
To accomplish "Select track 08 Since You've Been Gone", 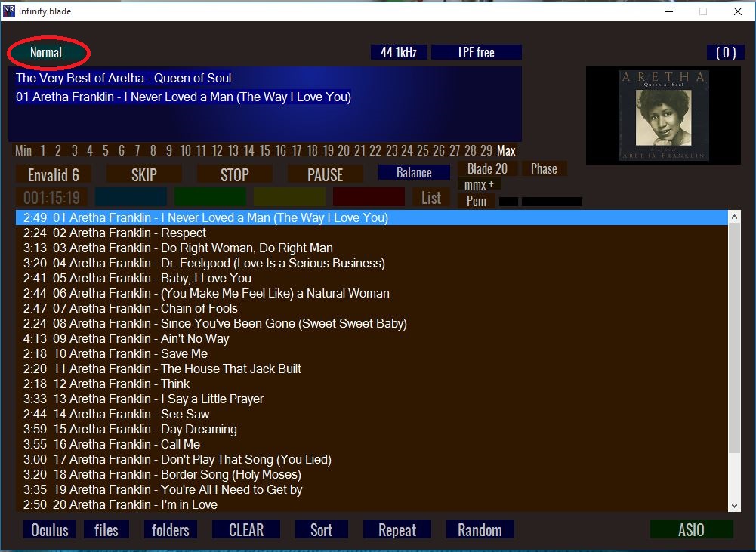I will 372,323.
